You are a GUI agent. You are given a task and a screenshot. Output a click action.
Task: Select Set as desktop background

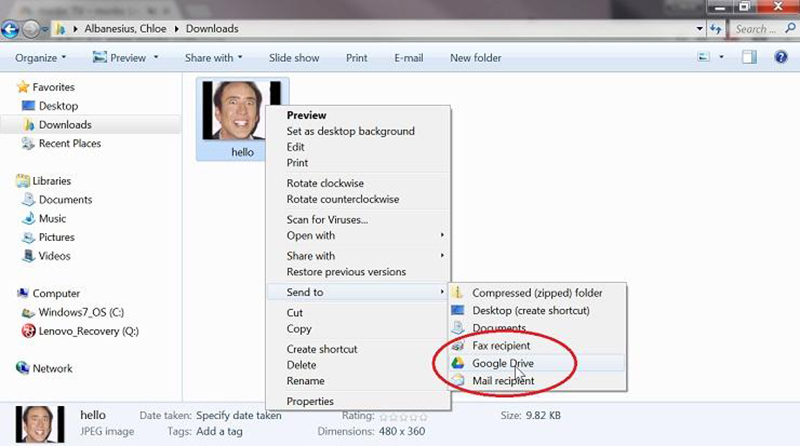(350, 131)
